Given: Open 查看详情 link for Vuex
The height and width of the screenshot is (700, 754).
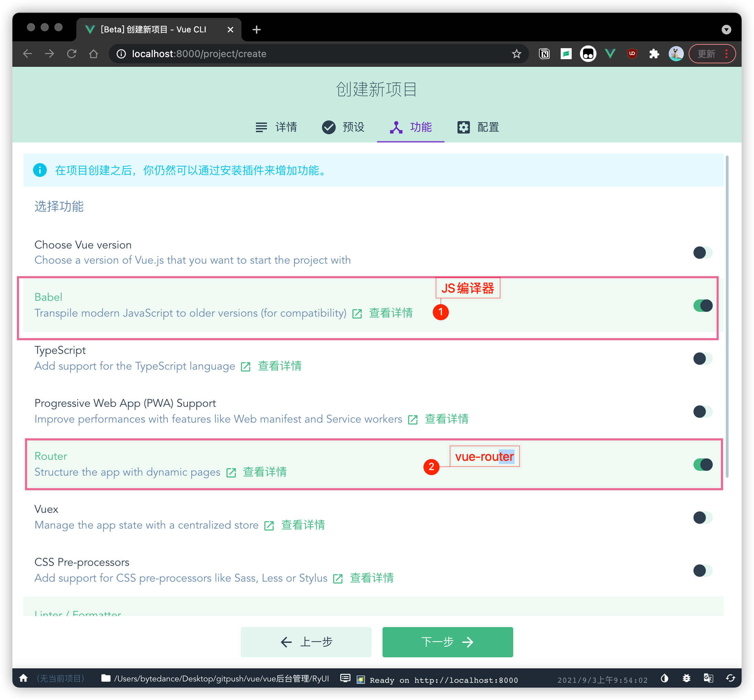Looking at the screenshot, I should (x=303, y=526).
